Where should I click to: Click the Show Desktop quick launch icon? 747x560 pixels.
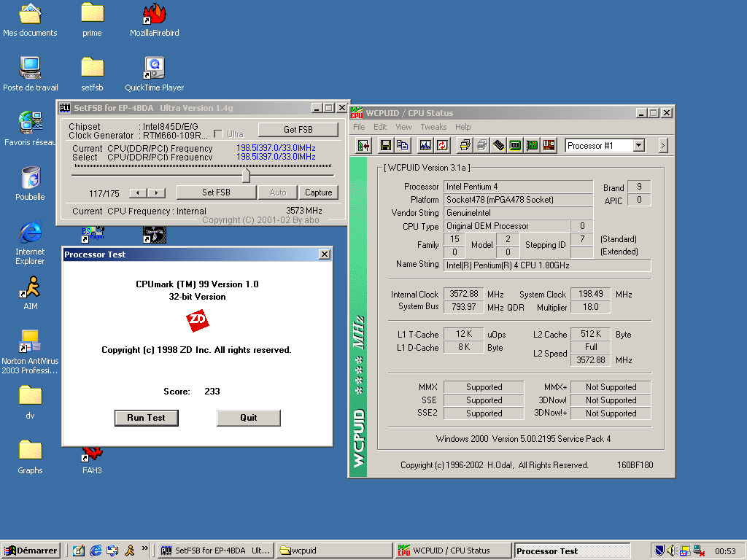click(x=79, y=551)
